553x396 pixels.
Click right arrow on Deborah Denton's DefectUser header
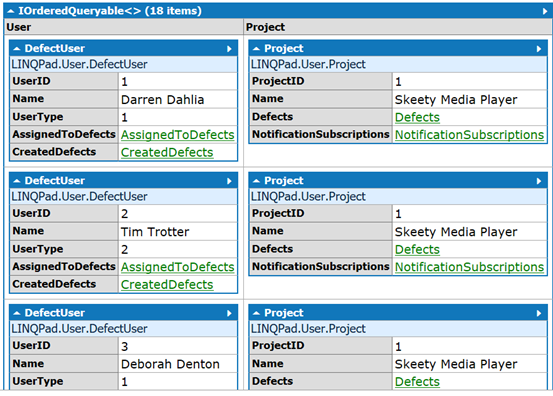coord(229,313)
